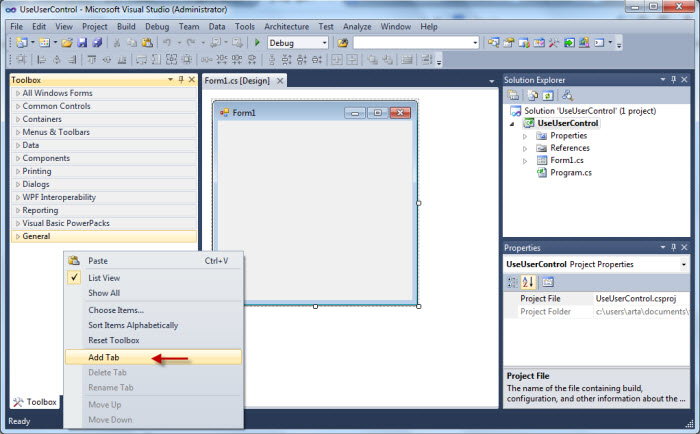Click Choose Items... in context menu
Viewport: 700px width, 434px height.
click(x=116, y=310)
